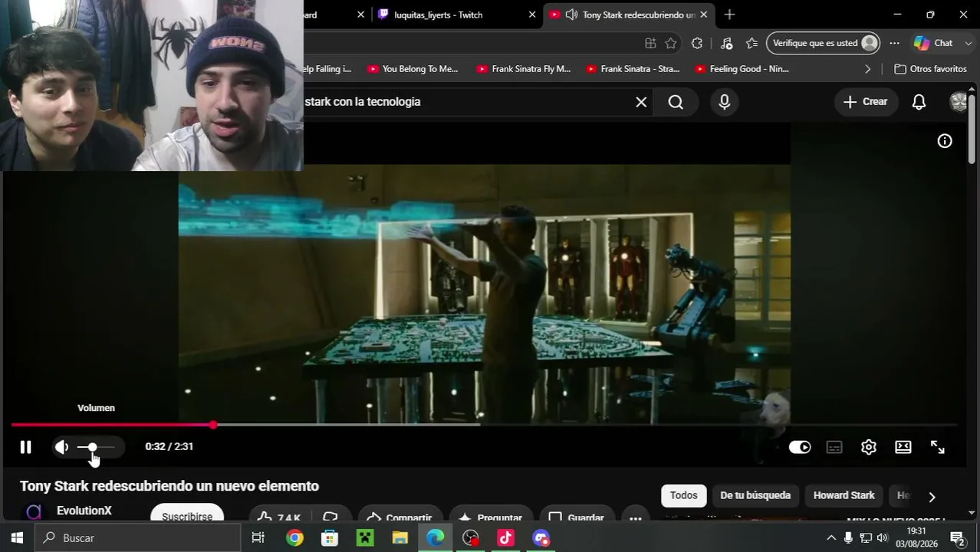Open Google Chrome from the taskbar
Image resolution: width=980 pixels, height=552 pixels.
click(x=294, y=538)
